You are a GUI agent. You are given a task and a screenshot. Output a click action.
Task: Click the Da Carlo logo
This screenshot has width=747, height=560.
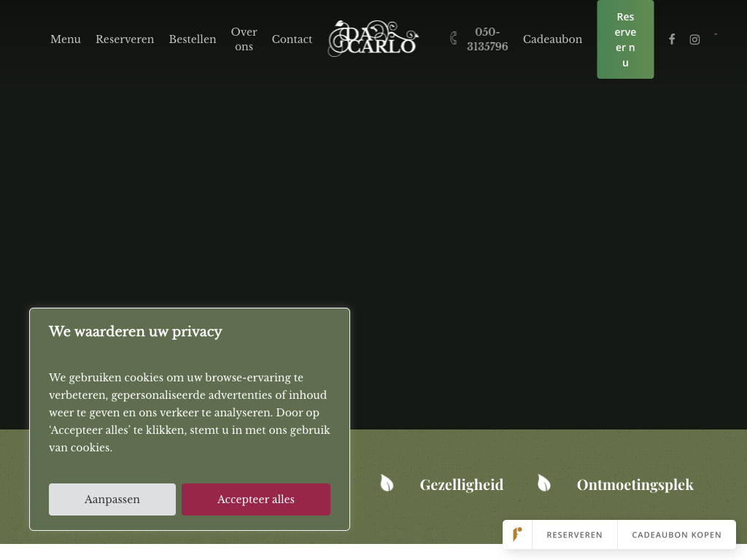pos(373,39)
